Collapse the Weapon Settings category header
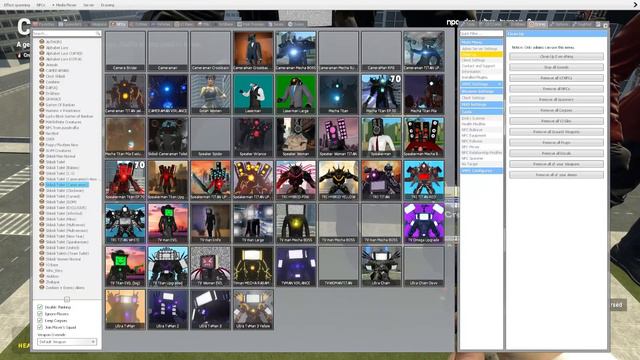The width and height of the screenshot is (640, 360). point(481,91)
